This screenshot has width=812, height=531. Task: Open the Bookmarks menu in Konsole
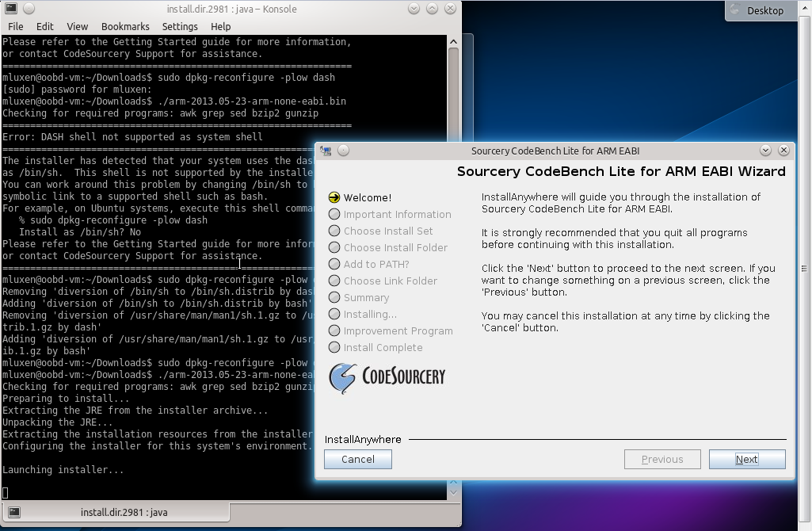tap(125, 26)
